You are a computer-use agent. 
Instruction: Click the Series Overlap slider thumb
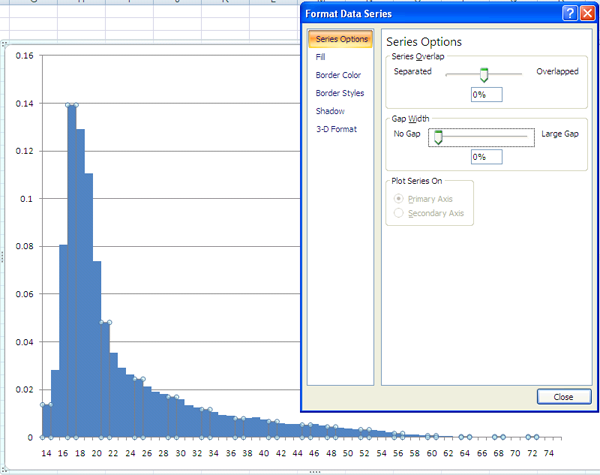coord(484,74)
